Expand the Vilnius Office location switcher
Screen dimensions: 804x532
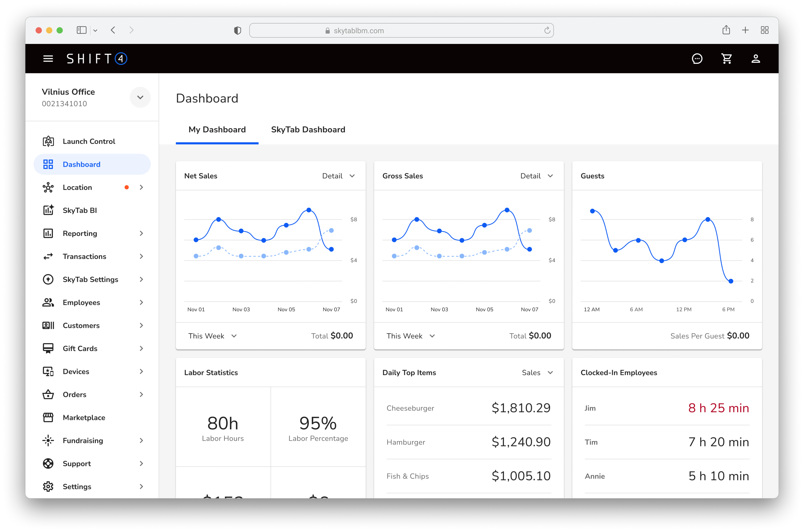(140, 97)
